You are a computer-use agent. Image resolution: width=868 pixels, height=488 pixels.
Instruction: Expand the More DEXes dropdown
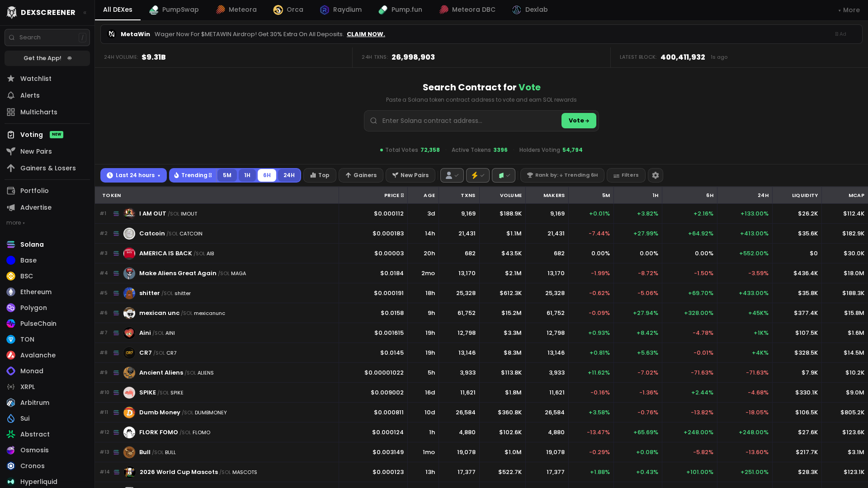pyautogui.click(x=849, y=10)
